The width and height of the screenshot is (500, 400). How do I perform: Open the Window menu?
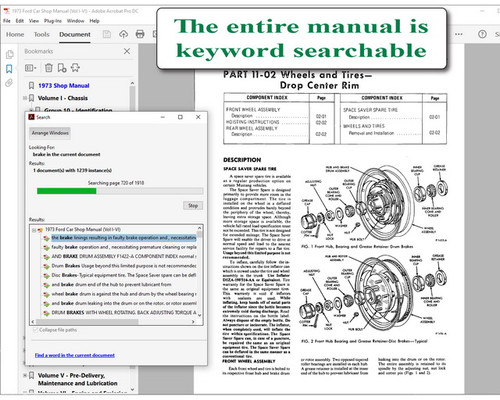76,21
